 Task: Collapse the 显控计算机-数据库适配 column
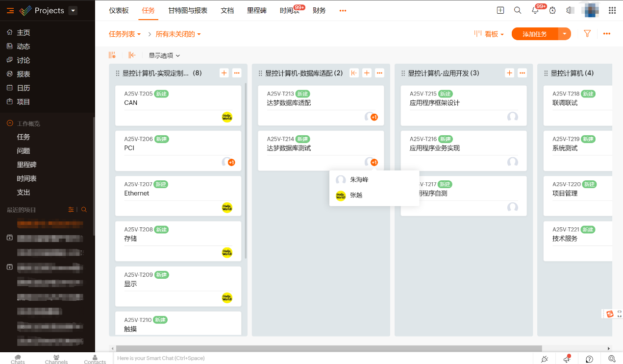point(354,73)
